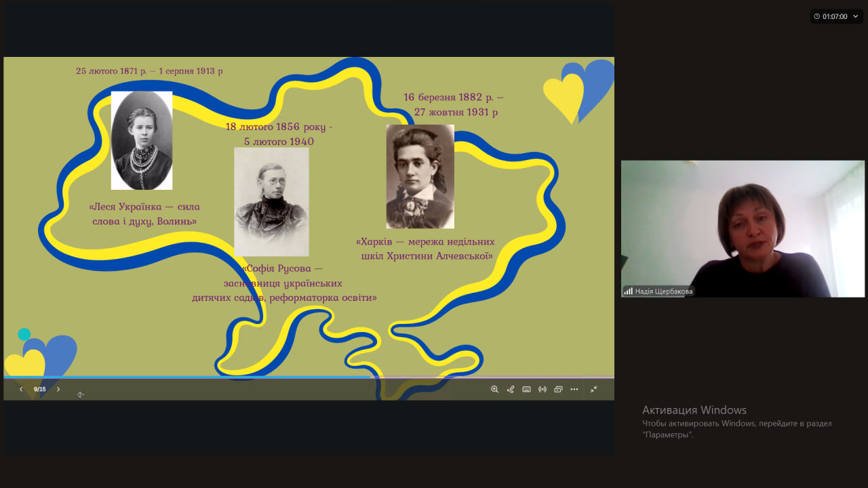Advance to the next slide
The width and height of the screenshot is (868, 488).
[58, 389]
